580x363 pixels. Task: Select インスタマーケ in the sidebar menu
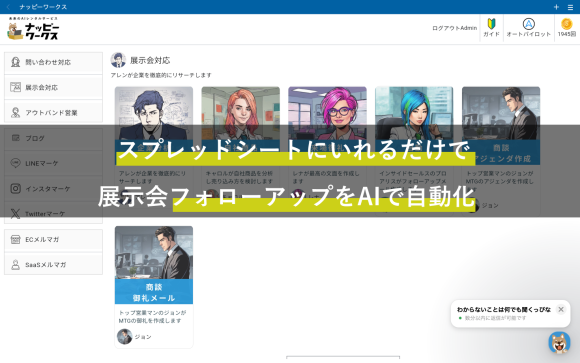click(53, 188)
